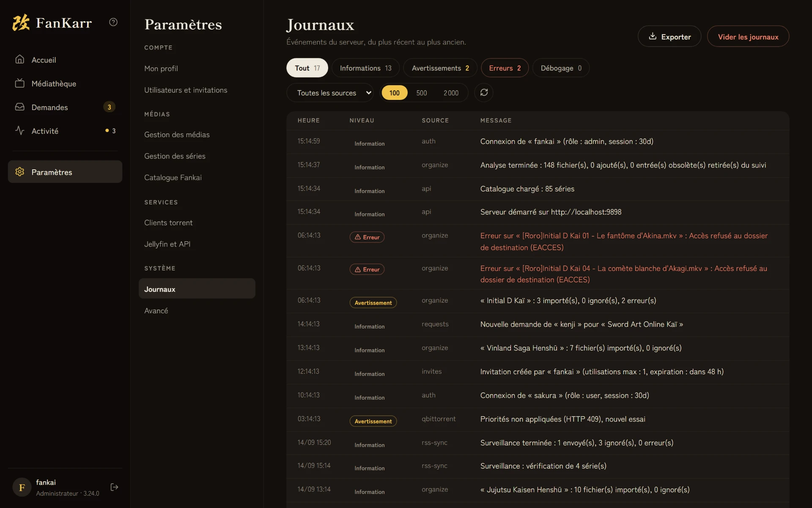Select the 2000 entries limit
Image resolution: width=812 pixels, height=508 pixels.
451,93
